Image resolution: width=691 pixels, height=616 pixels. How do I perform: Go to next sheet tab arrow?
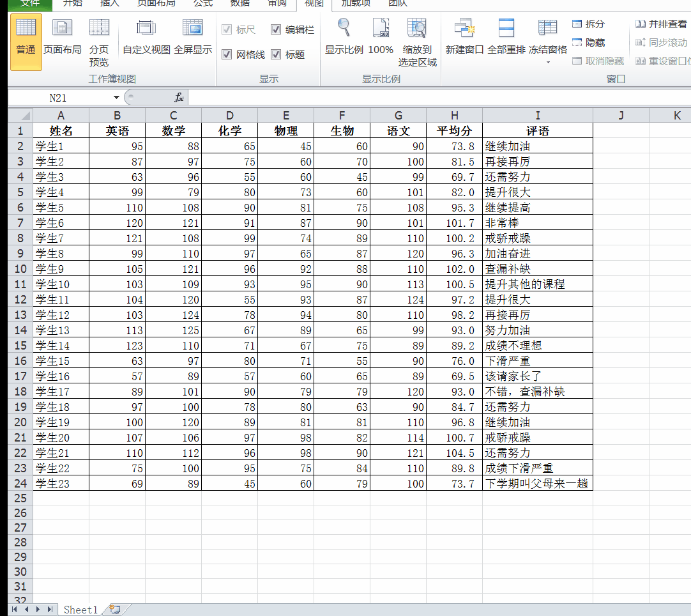pos(38,610)
